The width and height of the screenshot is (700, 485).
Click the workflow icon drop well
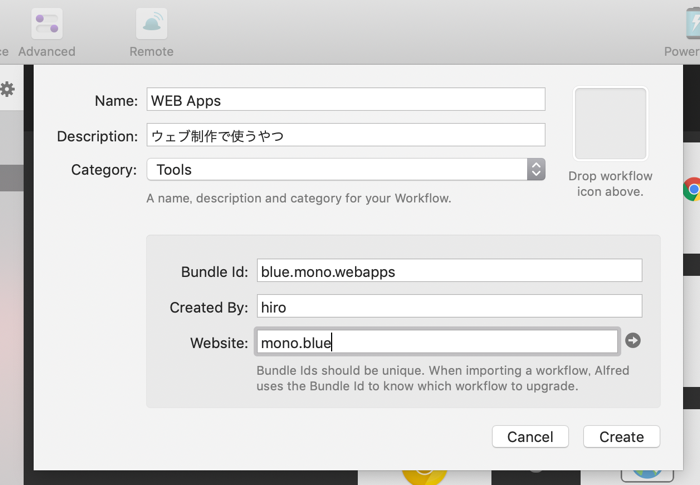click(x=610, y=124)
